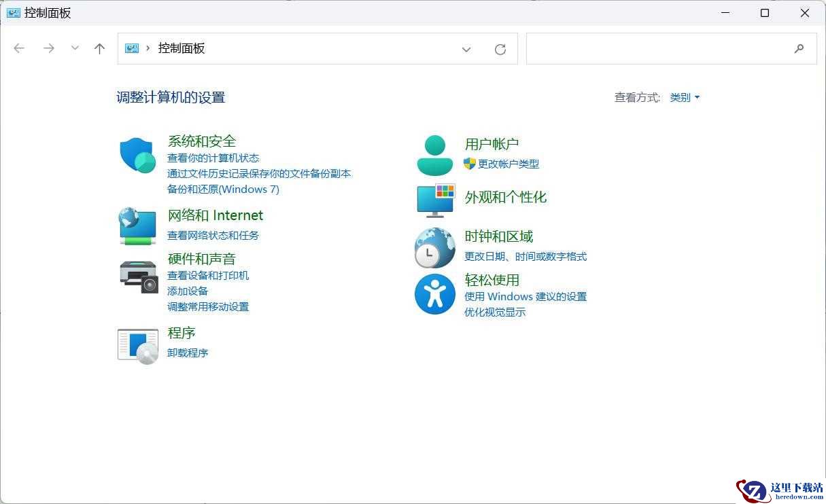Go up one folder level
The image size is (826, 504).
click(x=100, y=48)
